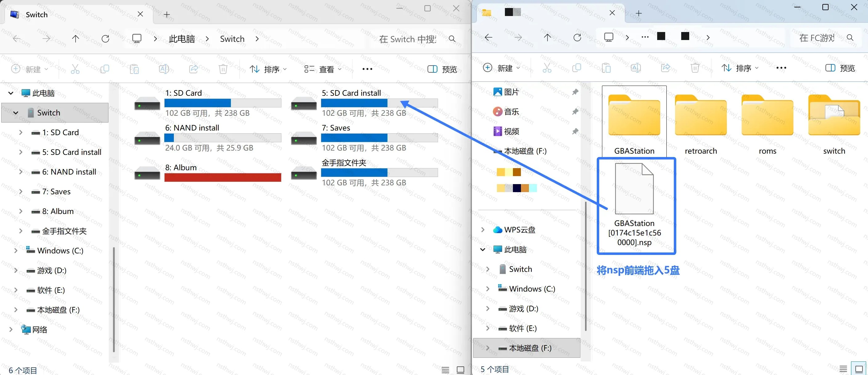The width and height of the screenshot is (868, 375).
Task: Click Rename icon in Switch window toolbar
Action: pyautogui.click(x=164, y=69)
